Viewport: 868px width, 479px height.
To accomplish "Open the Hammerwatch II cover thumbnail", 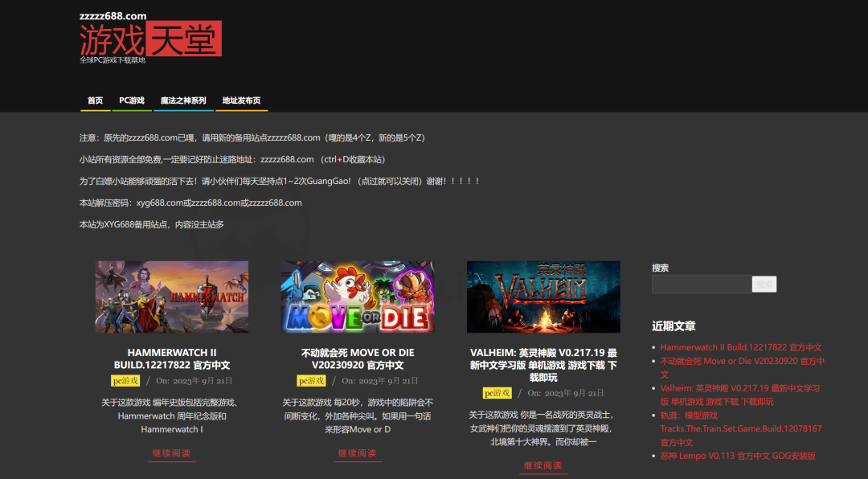I will (172, 297).
